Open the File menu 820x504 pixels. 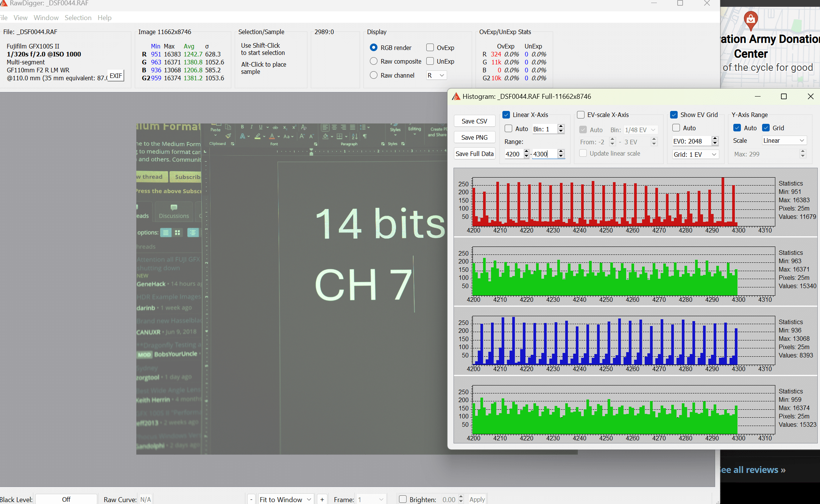click(x=4, y=18)
